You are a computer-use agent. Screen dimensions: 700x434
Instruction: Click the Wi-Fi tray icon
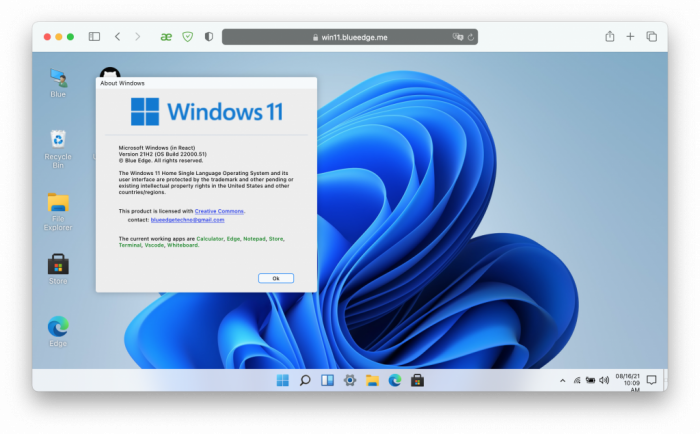577,380
